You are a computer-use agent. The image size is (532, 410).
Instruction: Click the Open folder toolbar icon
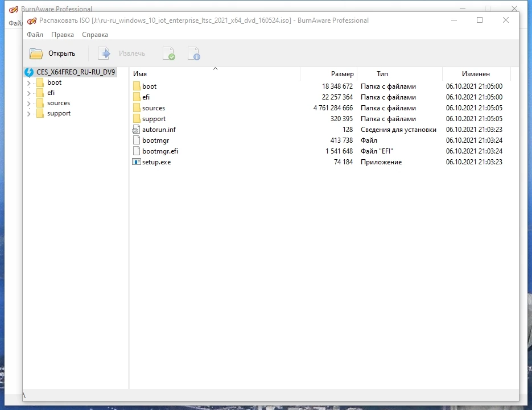point(36,53)
